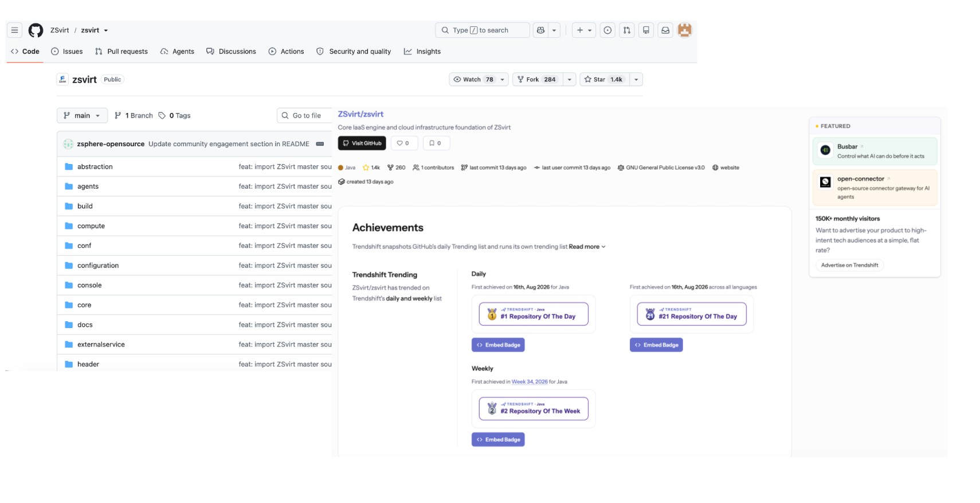Screen dimensions: 980x503
Task: Open the Create new plus dropdown
Action: click(584, 30)
